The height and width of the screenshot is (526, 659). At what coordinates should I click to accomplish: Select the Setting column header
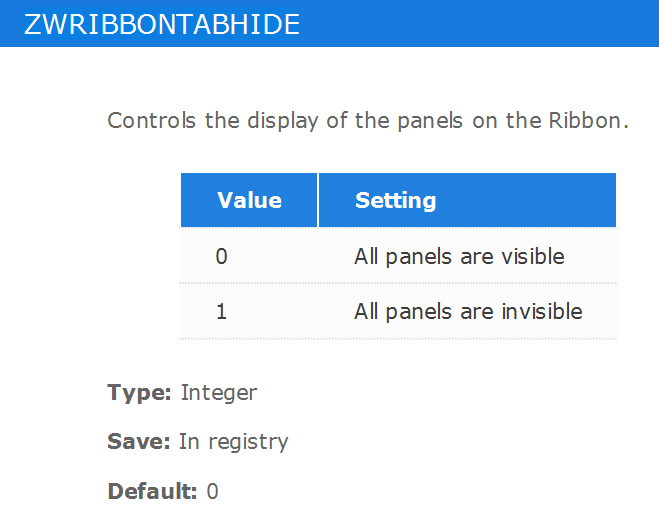(467, 200)
